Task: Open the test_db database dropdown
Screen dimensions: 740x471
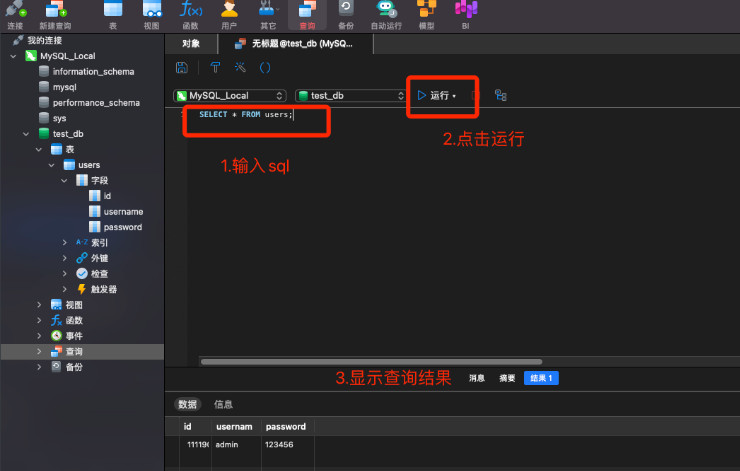Action: click(351, 96)
